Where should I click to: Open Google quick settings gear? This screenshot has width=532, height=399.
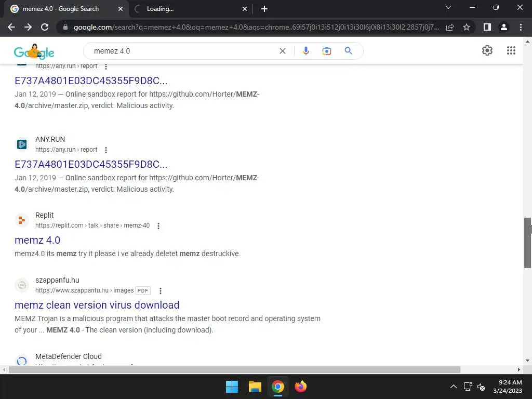pos(487,50)
